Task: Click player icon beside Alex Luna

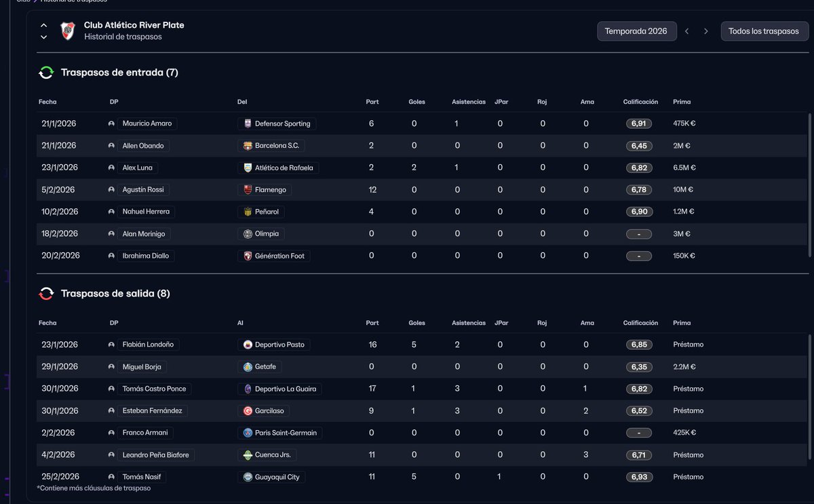Action: pyautogui.click(x=111, y=168)
